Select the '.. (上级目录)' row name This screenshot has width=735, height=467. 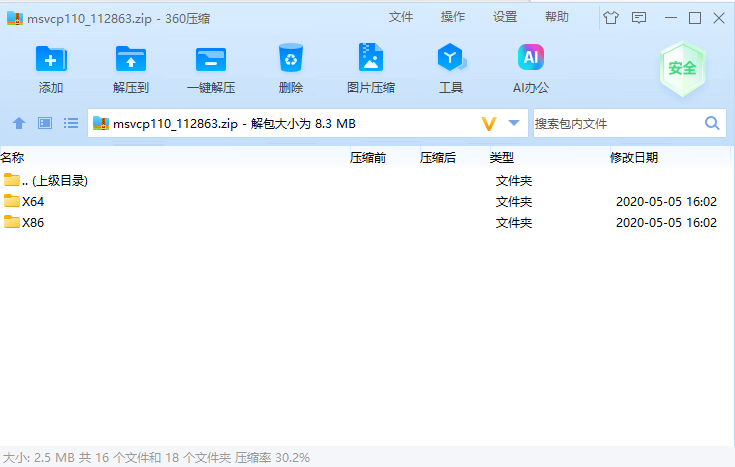55,181
